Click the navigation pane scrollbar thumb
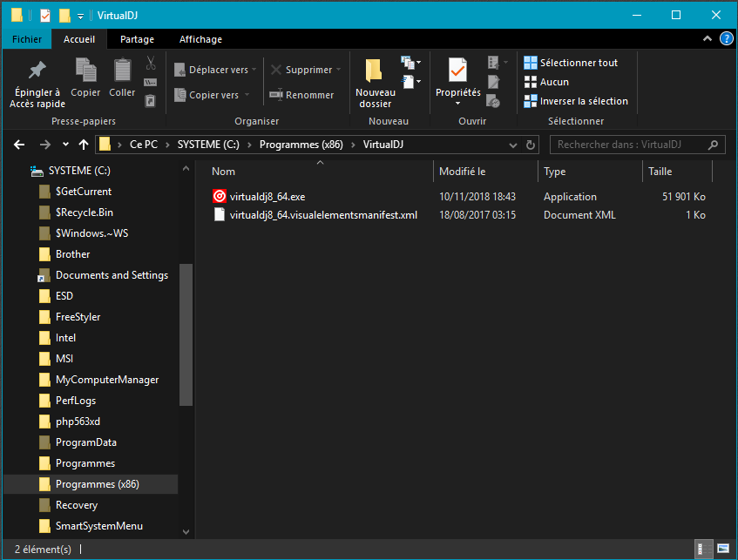 [186, 334]
